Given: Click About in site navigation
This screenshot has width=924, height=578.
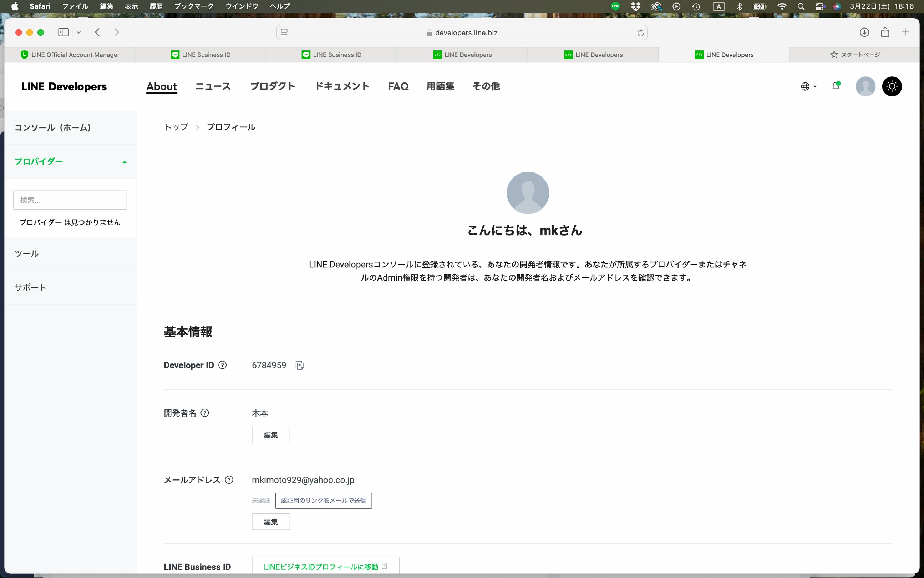Looking at the screenshot, I should point(162,86).
